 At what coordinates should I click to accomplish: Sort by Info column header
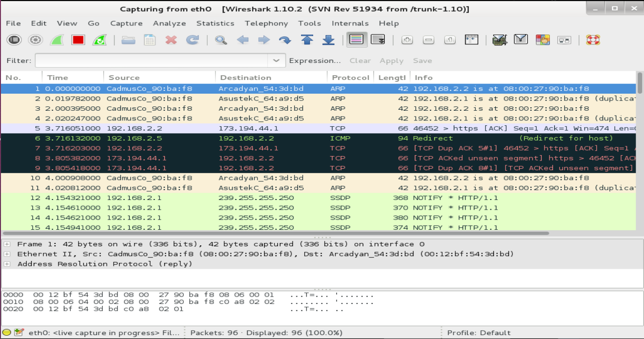coord(523,78)
